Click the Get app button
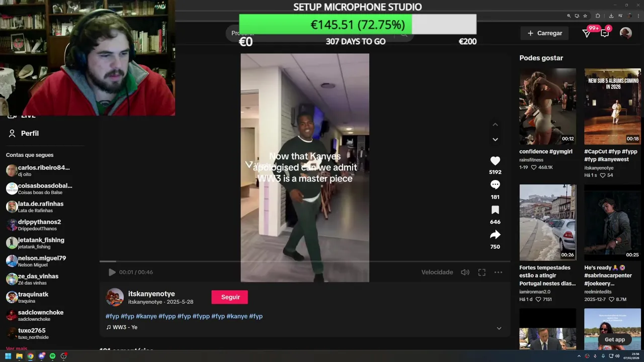Viewport: 644px width, 362px height. click(x=614, y=339)
